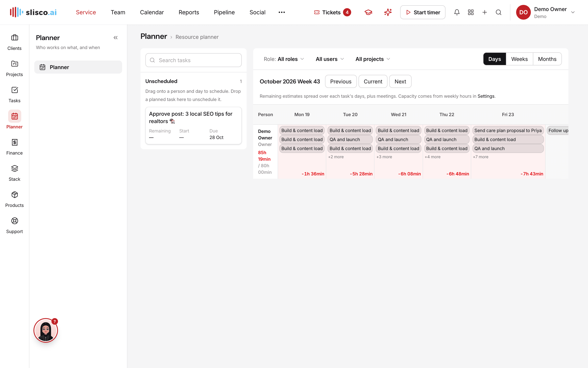Jump to Current week

373,81
